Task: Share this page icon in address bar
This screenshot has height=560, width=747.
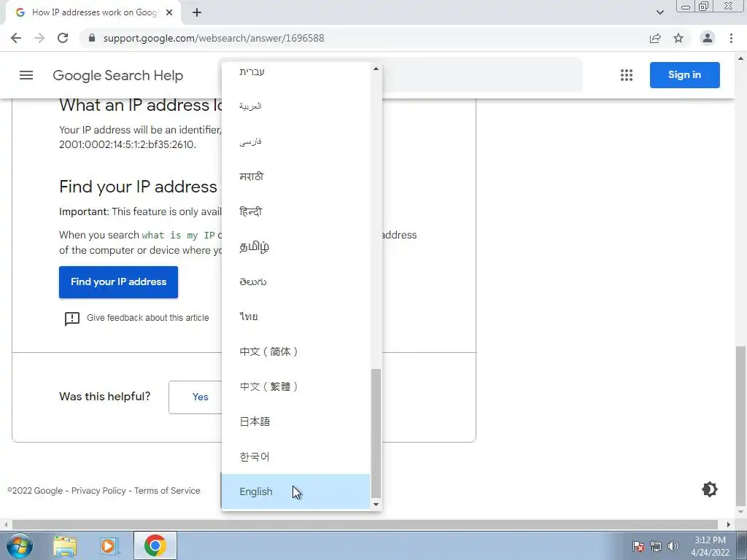Action: coord(655,38)
